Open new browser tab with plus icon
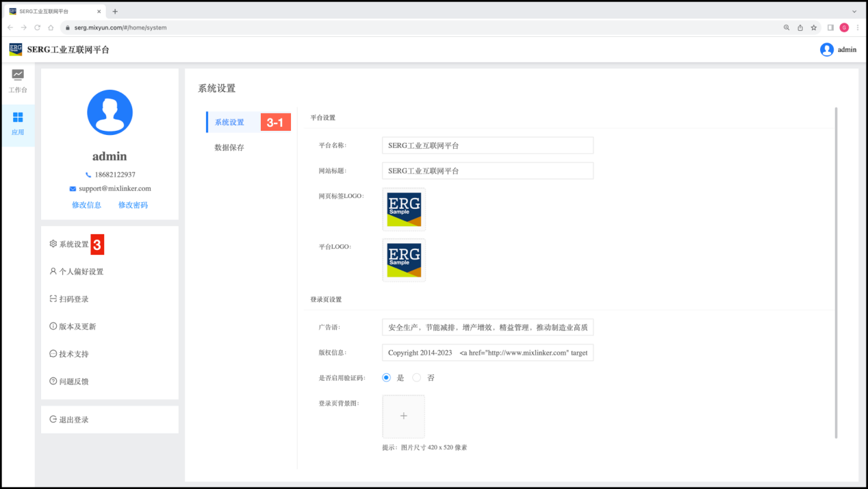The width and height of the screenshot is (868, 489). click(115, 11)
